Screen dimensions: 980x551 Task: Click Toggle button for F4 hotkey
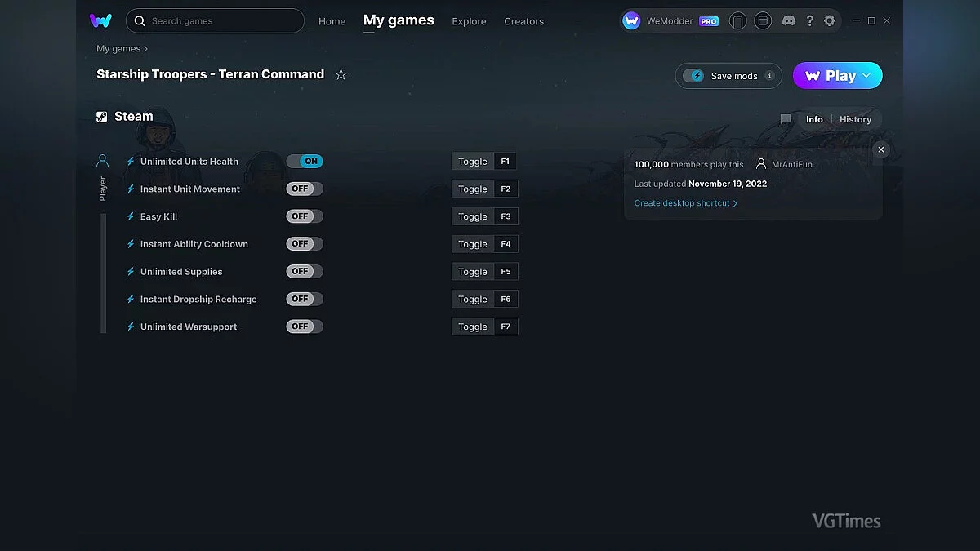473,244
